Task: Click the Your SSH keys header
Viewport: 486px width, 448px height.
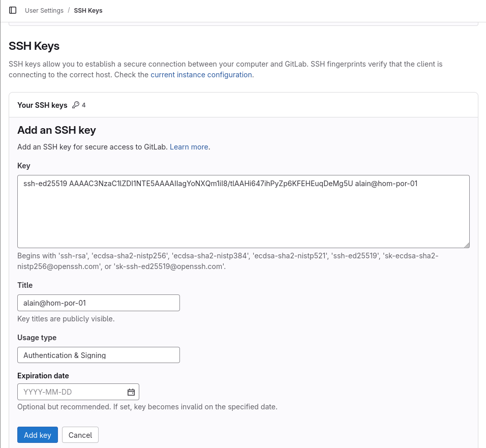Action: 42,105
